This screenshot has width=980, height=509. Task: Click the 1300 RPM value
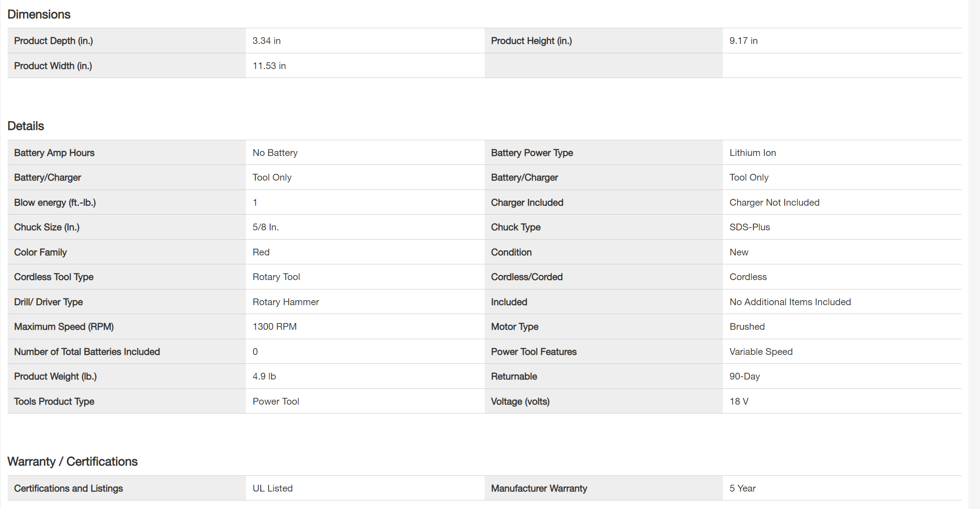pos(275,327)
